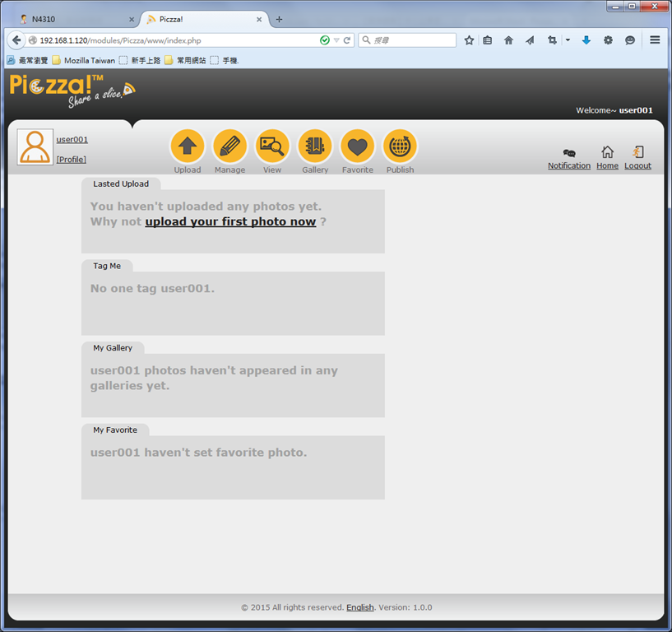Select the Lasted Upload section tab
Viewport: 672px width, 632px height.
(x=121, y=184)
